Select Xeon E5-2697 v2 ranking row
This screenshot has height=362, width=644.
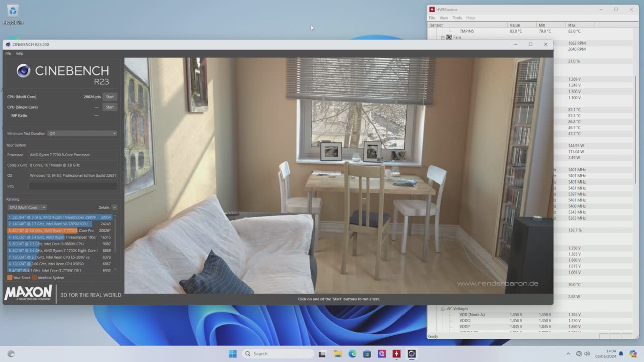pos(59,257)
